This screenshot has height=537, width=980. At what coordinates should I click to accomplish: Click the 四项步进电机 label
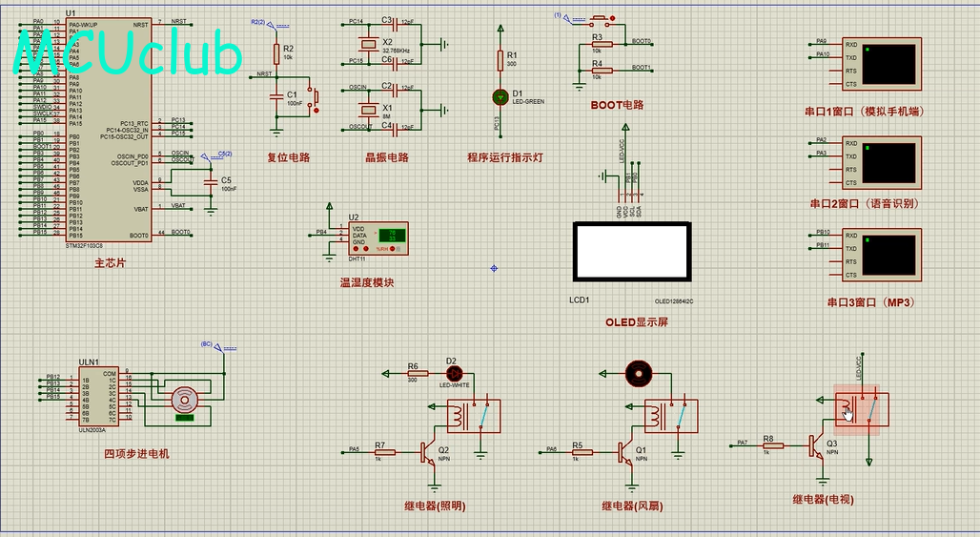tap(136, 454)
